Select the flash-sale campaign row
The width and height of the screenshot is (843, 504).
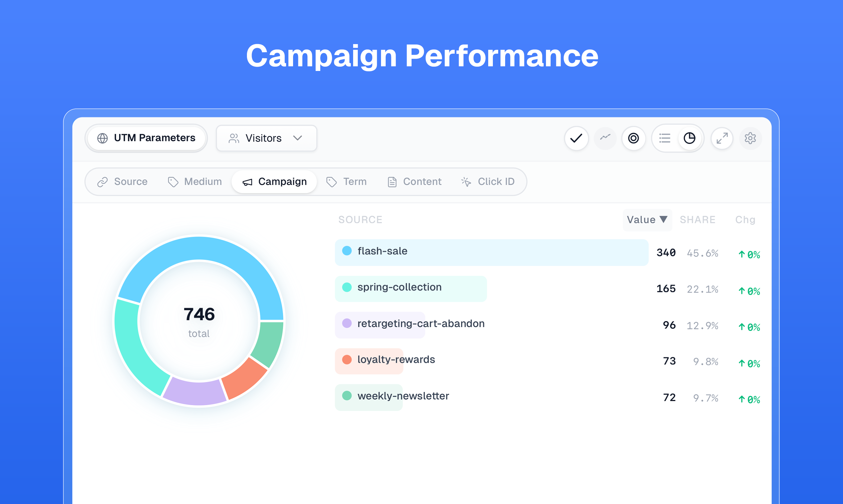click(491, 252)
